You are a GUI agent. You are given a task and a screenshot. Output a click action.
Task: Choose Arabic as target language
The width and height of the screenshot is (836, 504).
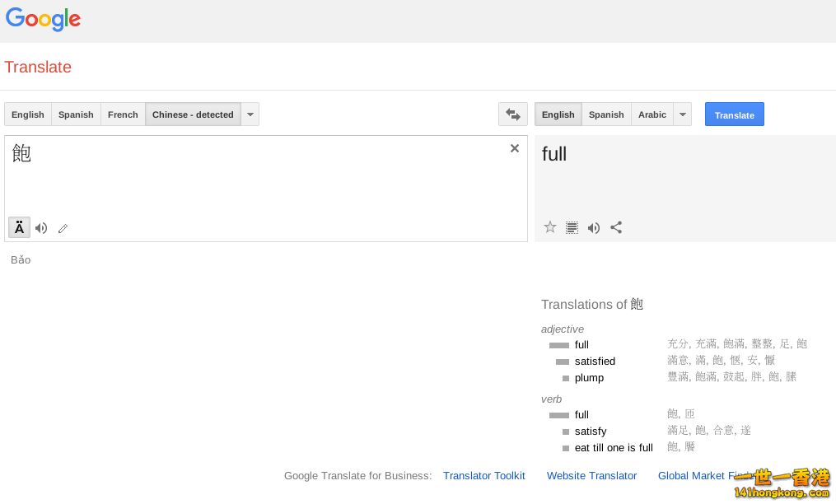(652, 114)
